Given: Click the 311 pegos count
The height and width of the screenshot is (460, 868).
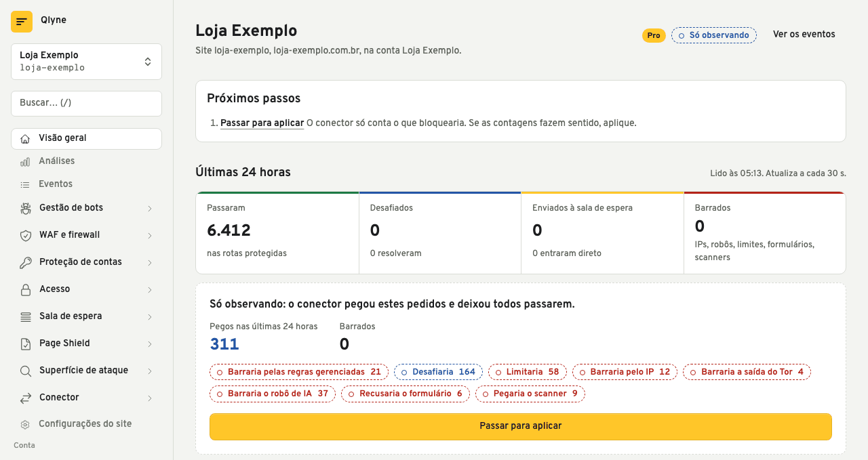Looking at the screenshot, I should pos(224,344).
